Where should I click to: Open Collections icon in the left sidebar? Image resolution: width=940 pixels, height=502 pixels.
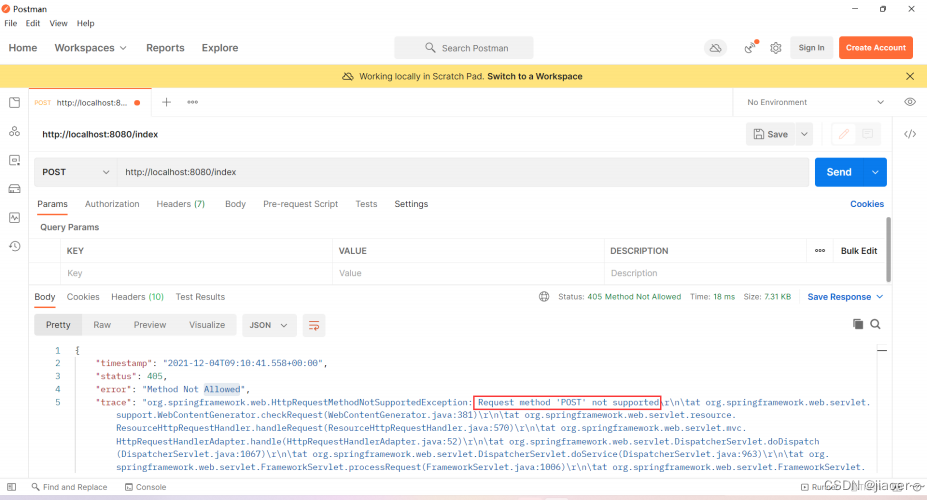[x=14, y=103]
